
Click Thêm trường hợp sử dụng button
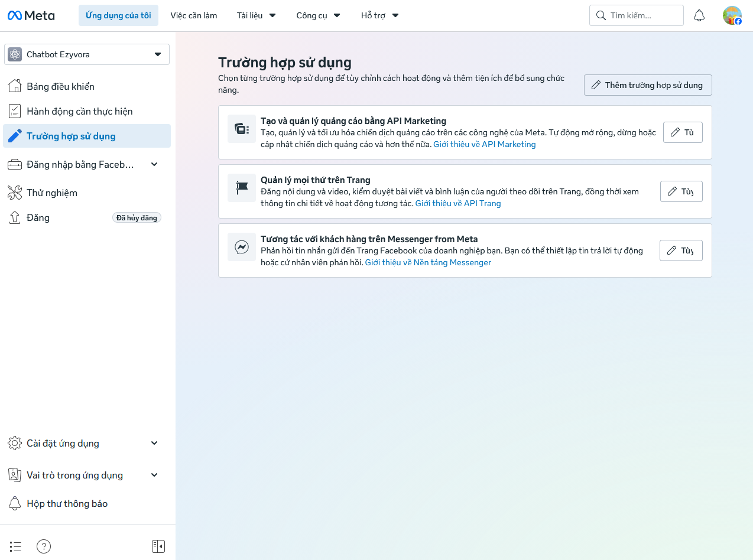(648, 85)
